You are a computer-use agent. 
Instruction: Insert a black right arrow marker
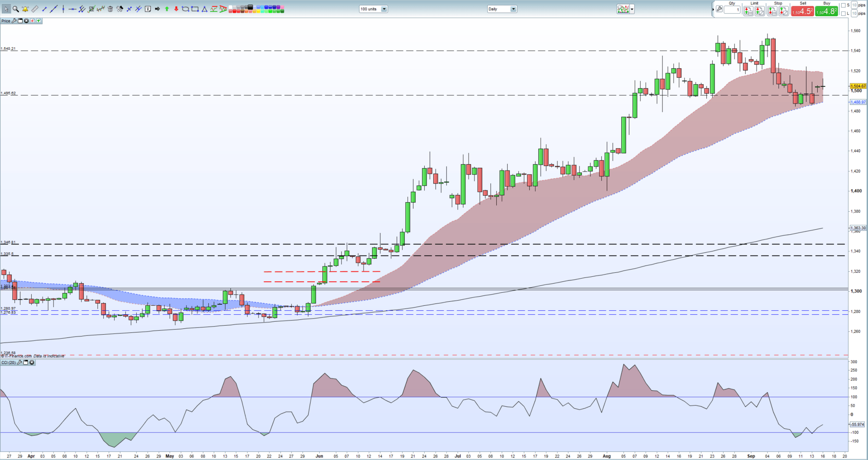157,9
